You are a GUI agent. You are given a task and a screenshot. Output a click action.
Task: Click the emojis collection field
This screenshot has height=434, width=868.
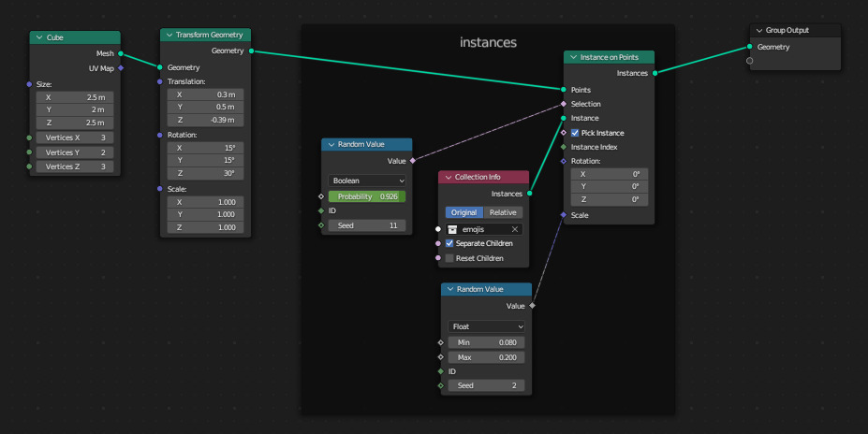click(484, 229)
